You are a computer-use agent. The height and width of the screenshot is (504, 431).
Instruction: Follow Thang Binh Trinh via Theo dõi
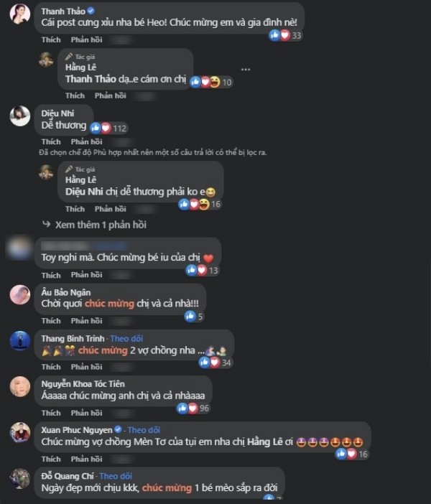(126, 338)
